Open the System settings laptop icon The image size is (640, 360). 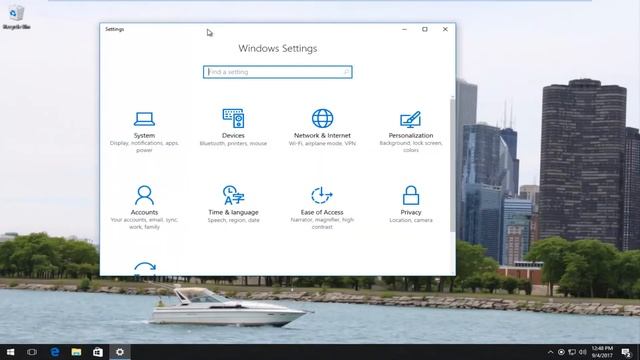(x=144, y=119)
